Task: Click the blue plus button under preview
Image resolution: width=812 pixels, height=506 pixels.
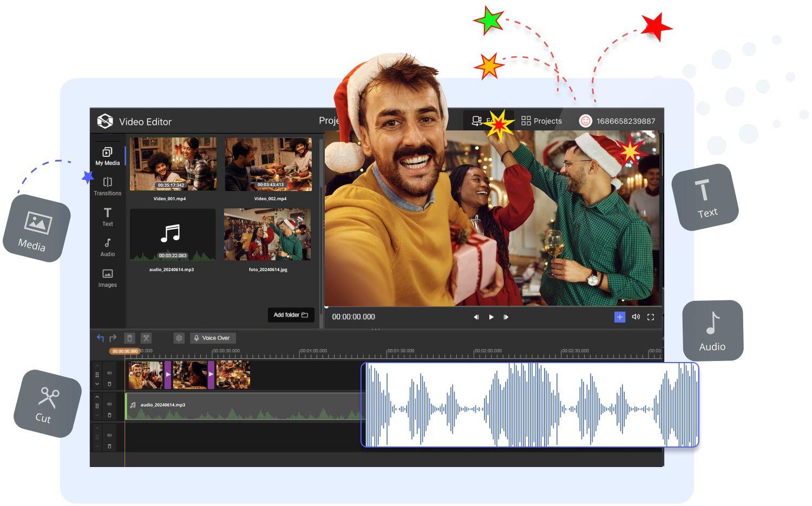Action: click(x=620, y=317)
